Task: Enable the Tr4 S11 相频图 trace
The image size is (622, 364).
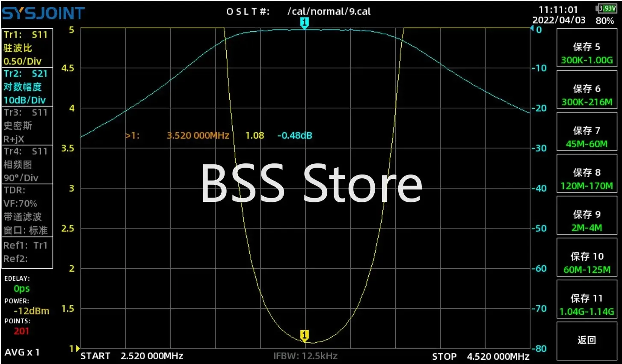Action: [x=27, y=164]
